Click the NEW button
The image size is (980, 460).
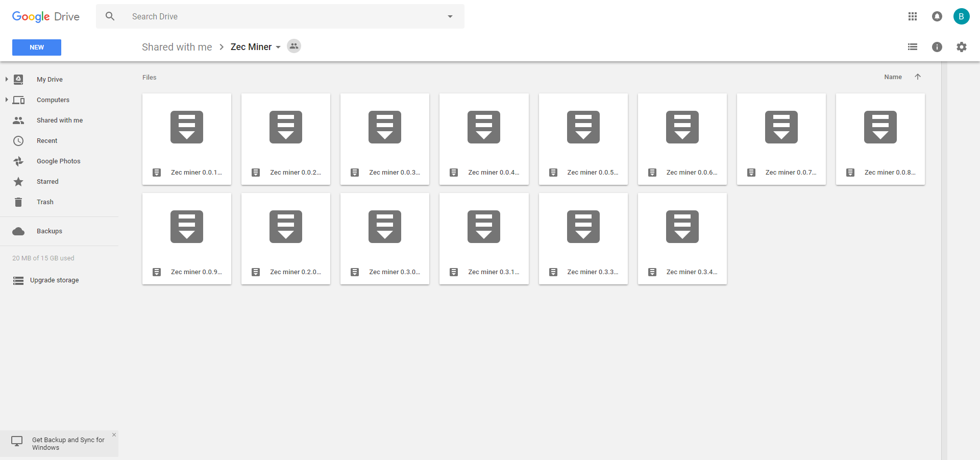(x=37, y=47)
